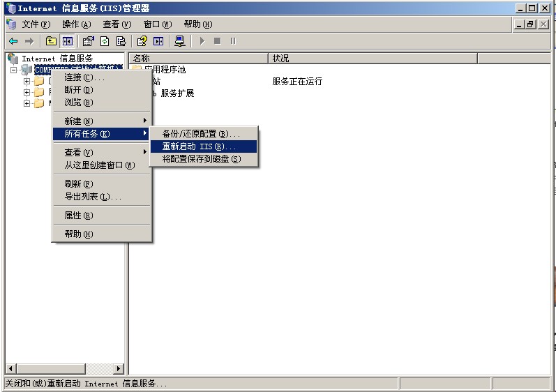
Task: Select the 应用程序池 list entry
Action: click(x=165, y=70)
